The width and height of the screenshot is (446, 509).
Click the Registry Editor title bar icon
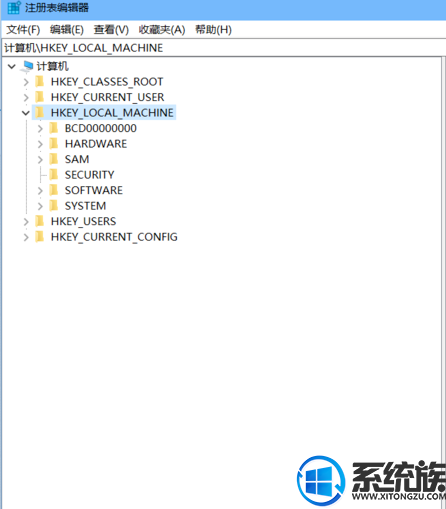(14, 7)
